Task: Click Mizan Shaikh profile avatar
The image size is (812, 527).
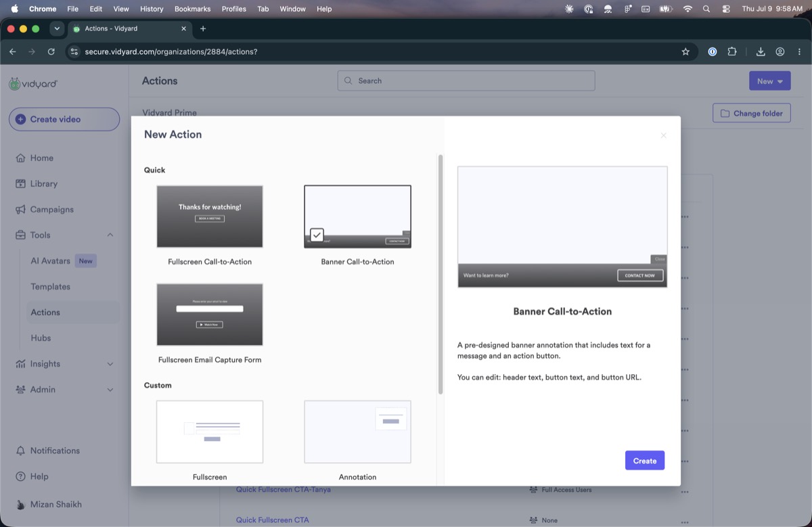Action: tap(20, 505)
